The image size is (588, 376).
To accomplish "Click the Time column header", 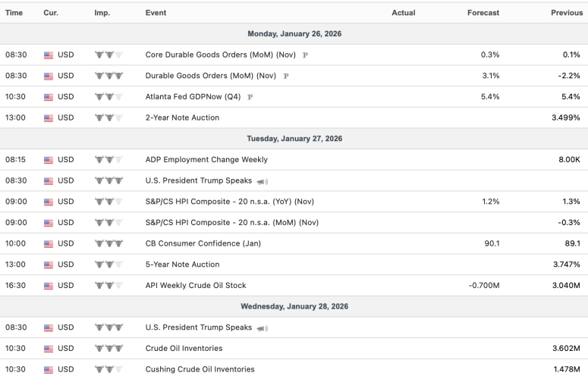I will (14, 13).
